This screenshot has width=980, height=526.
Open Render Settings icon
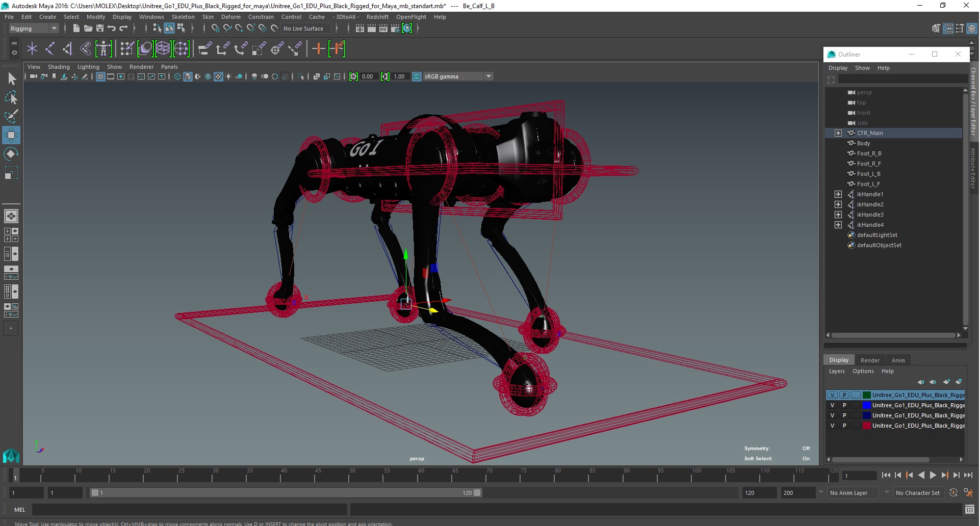(395, 29)
